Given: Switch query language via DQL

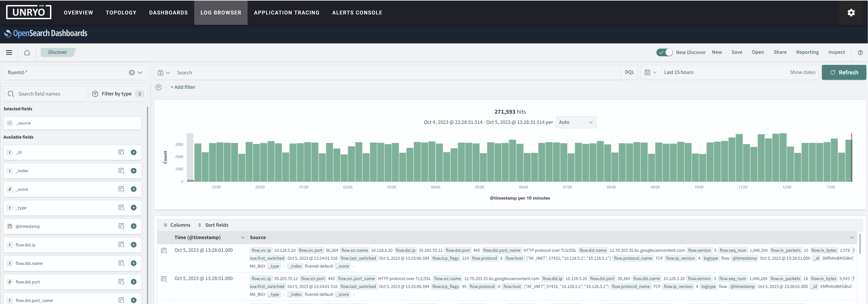Looking at the screenshot, I should coord(629,72).
